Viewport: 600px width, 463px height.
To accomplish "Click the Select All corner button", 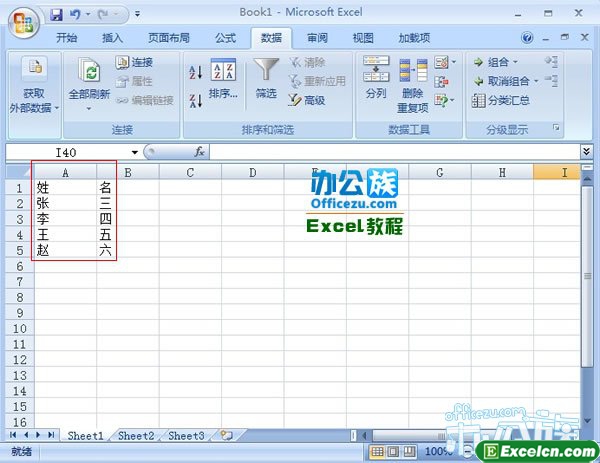I will coord(20,173).
